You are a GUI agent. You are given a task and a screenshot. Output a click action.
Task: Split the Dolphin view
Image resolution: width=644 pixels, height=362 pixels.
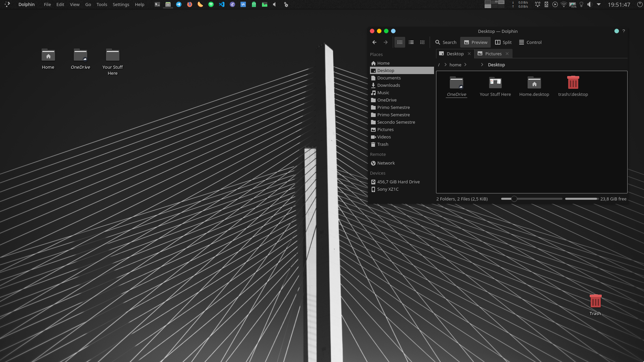click(503, 42)
